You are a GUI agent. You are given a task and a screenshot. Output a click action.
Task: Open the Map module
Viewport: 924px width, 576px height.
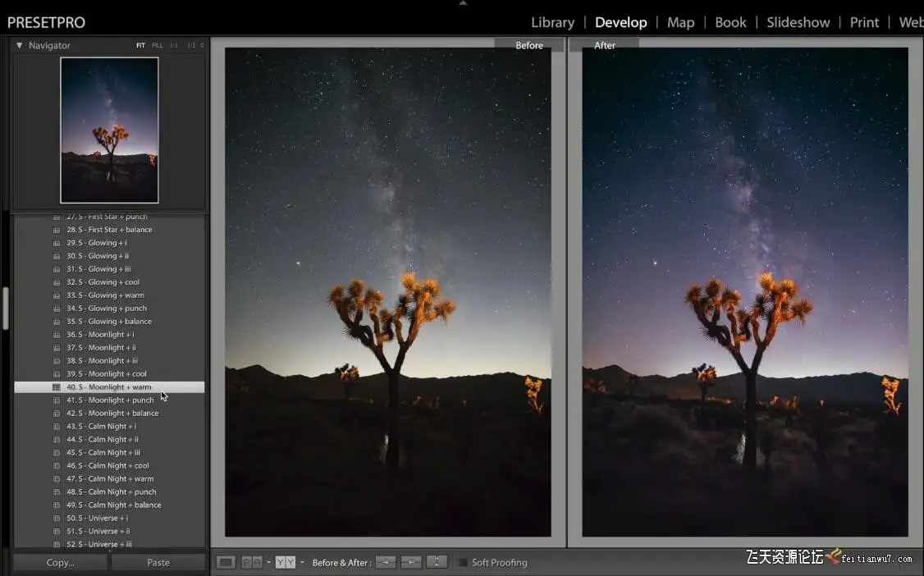point(680,22)
